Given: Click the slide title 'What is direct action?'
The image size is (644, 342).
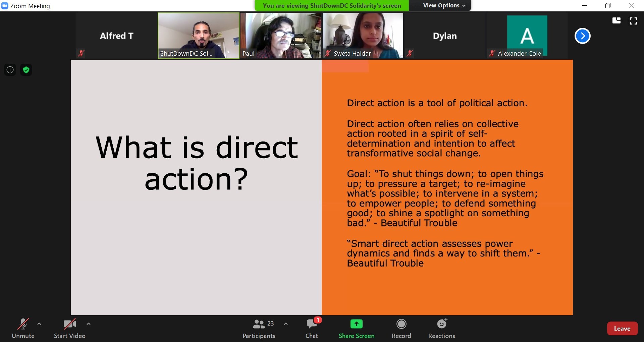Looking at the screenshot, I should click(x=197, y=163).
